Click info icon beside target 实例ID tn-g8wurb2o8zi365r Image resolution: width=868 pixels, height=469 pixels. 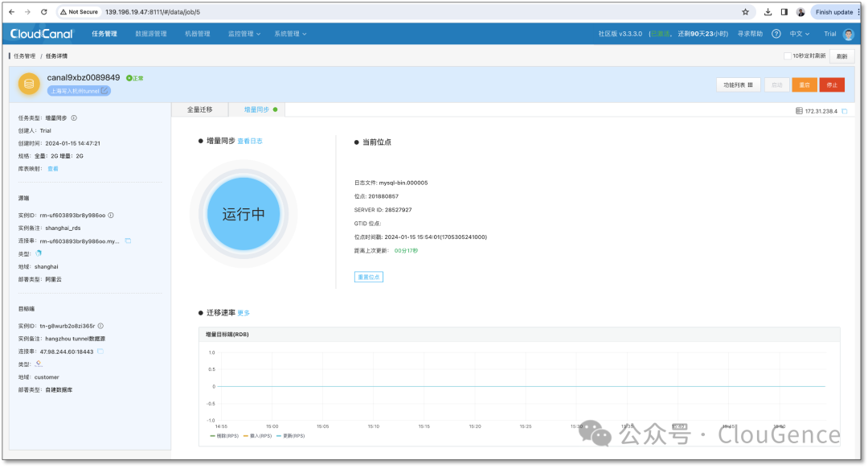coord(100,326)
